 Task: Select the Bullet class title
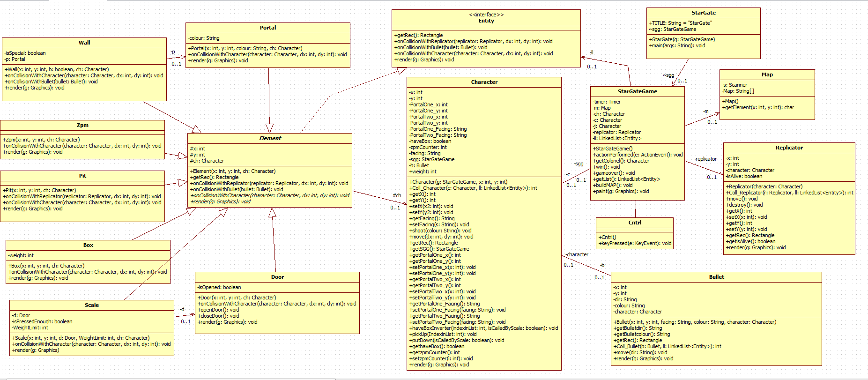(x=716, y=277)
